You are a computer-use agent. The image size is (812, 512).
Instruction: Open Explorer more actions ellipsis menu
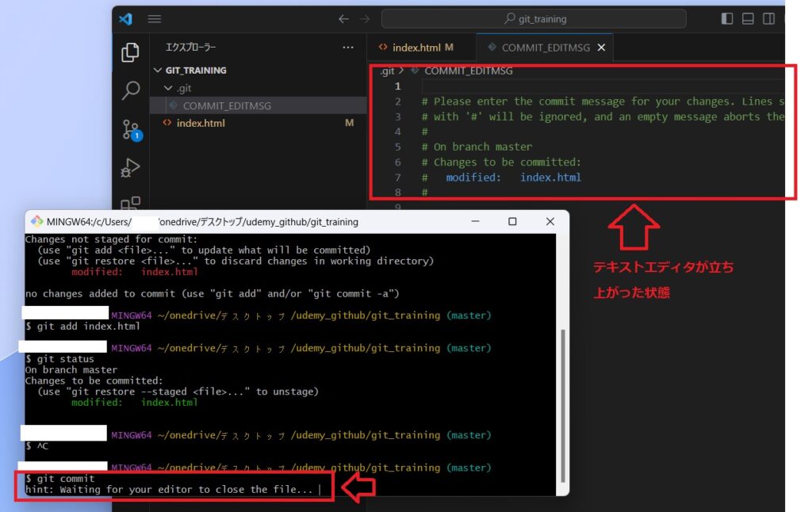347,48
